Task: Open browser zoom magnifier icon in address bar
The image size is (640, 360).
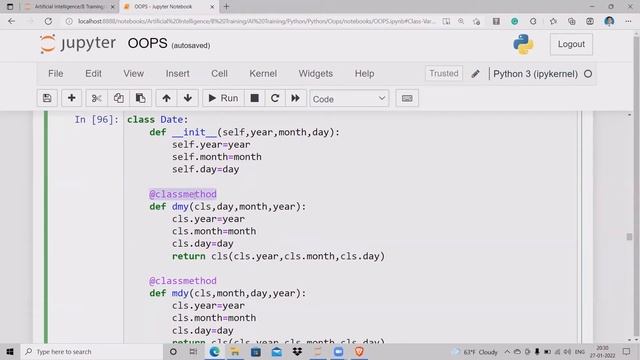Action: tap(461, 21)
